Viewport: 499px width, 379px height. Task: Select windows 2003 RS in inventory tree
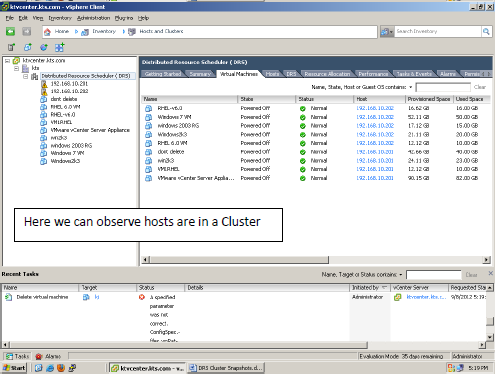click(71, 146)
